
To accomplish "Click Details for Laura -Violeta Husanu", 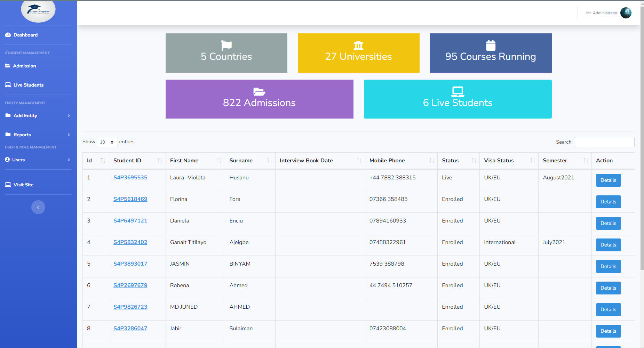I will point(608,180).
